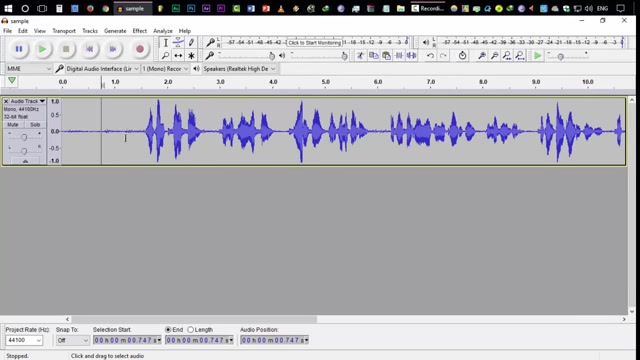This screenshot has width=640, height=360.
Task: Open the Transport menu
Action: (64, 31)
